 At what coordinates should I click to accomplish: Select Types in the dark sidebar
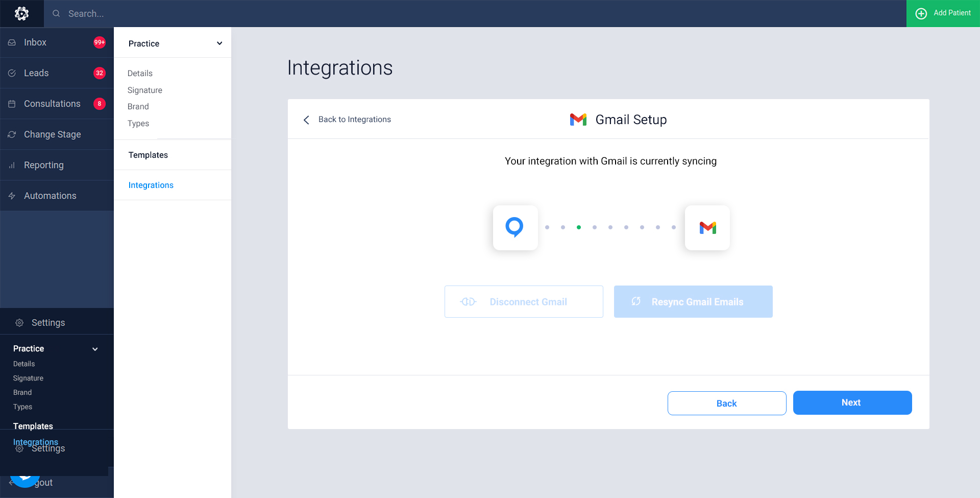22,407
